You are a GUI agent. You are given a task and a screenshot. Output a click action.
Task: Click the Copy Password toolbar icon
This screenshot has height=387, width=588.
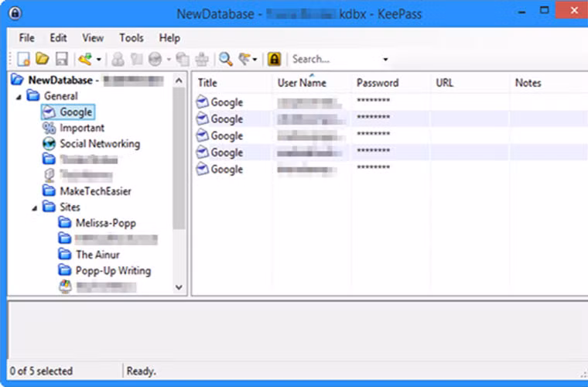tap(136, 60)
